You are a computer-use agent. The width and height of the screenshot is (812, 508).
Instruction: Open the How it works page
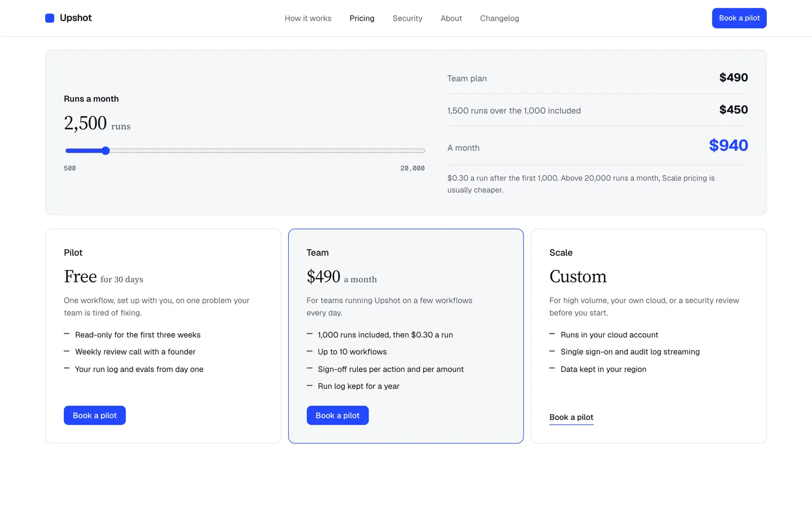[x=308, y=18]
